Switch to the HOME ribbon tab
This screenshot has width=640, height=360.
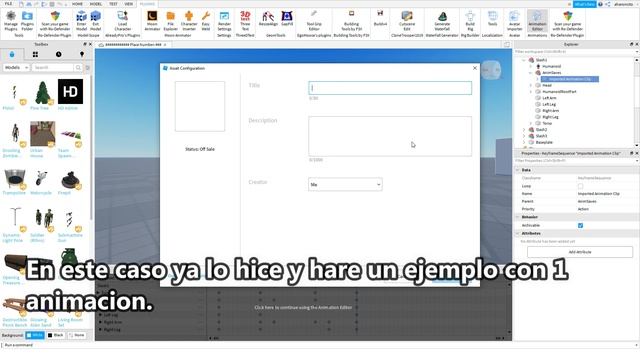77,4
